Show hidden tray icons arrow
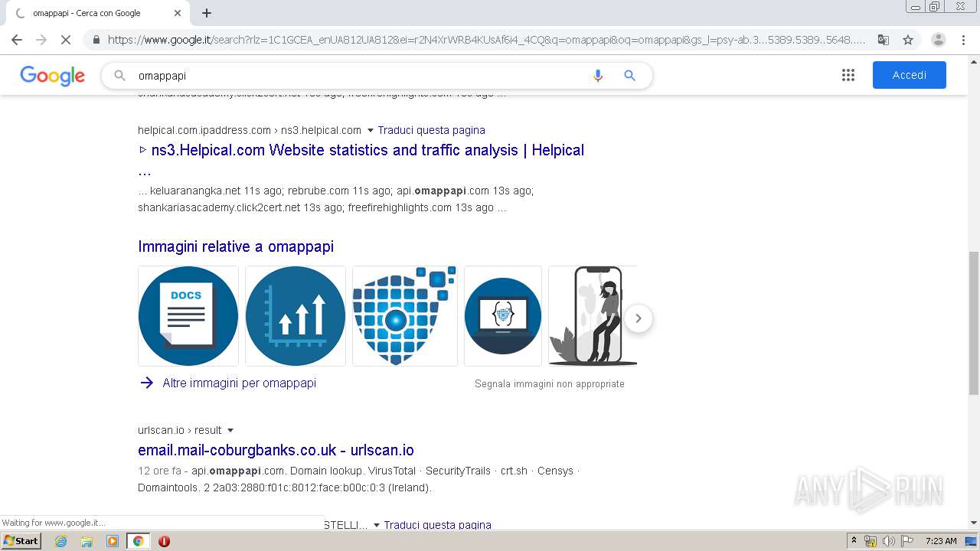The width and height of the screenshot is (980, 551). pyautogui.click(x=854, y=541)
